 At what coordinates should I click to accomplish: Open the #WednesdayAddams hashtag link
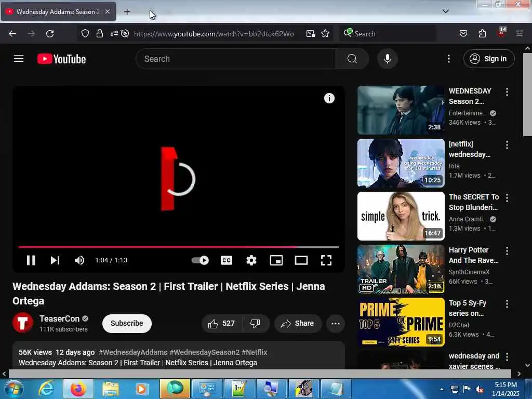(133, 352)
